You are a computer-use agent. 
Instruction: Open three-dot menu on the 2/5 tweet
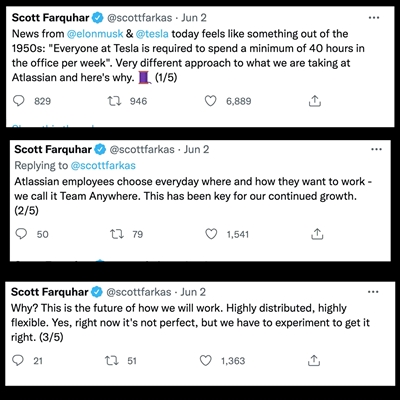pyautogui.click(x=376, y=149)
